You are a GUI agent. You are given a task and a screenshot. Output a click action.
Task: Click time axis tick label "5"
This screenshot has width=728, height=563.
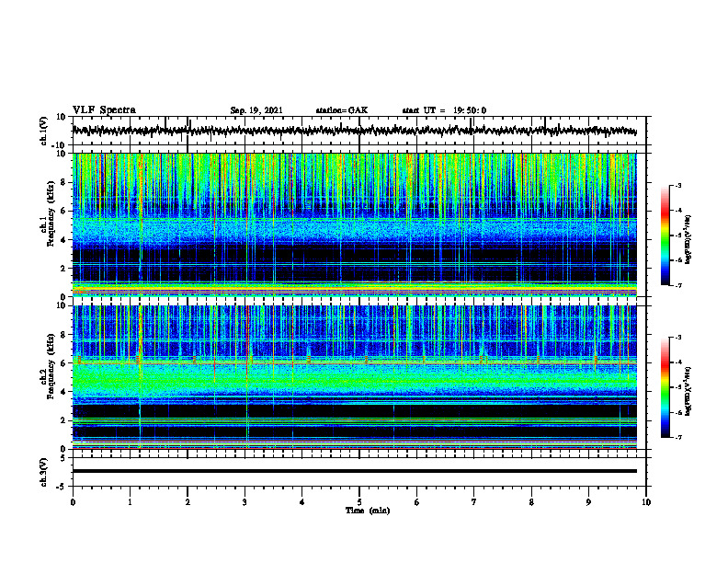point(359,502)
